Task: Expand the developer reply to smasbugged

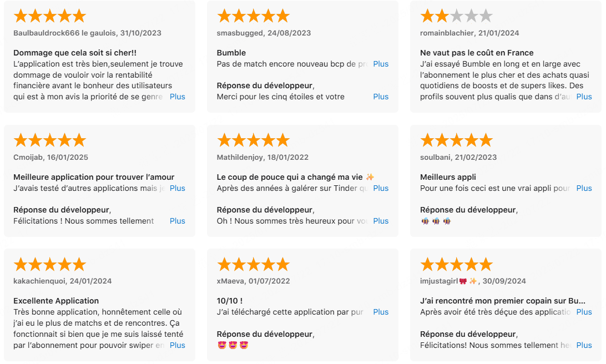Action: (x=381, y=97)
